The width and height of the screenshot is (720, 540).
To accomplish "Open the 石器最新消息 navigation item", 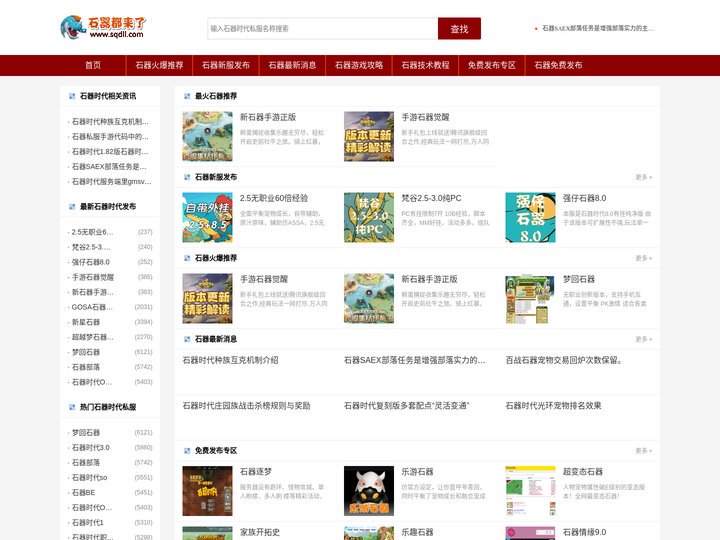I will 292,65.
